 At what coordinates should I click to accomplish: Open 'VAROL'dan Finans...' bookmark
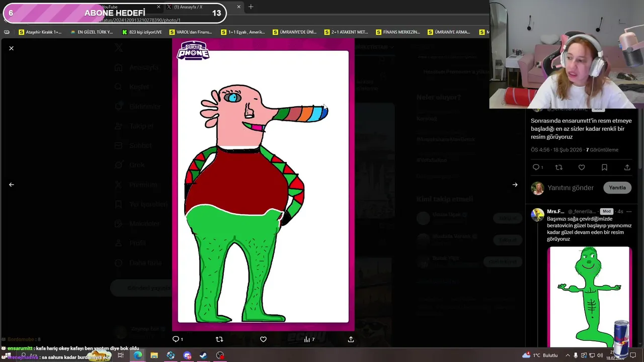pos(191,32)
